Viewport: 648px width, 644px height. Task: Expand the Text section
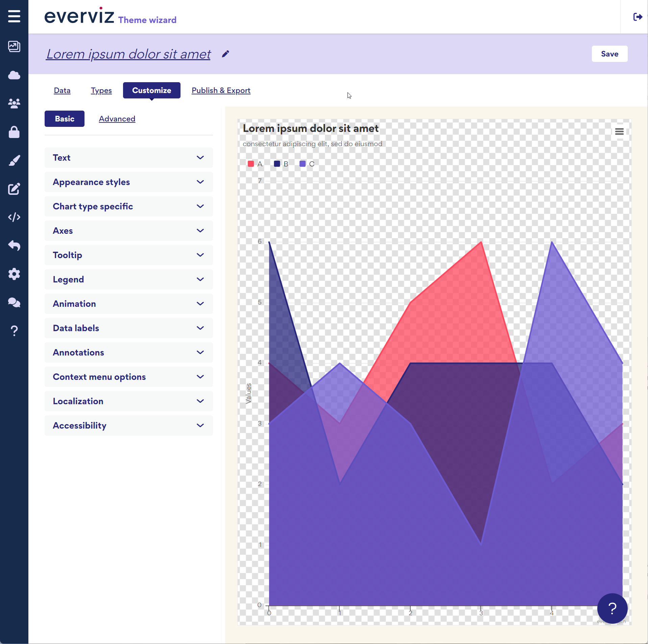coord(129,158)
